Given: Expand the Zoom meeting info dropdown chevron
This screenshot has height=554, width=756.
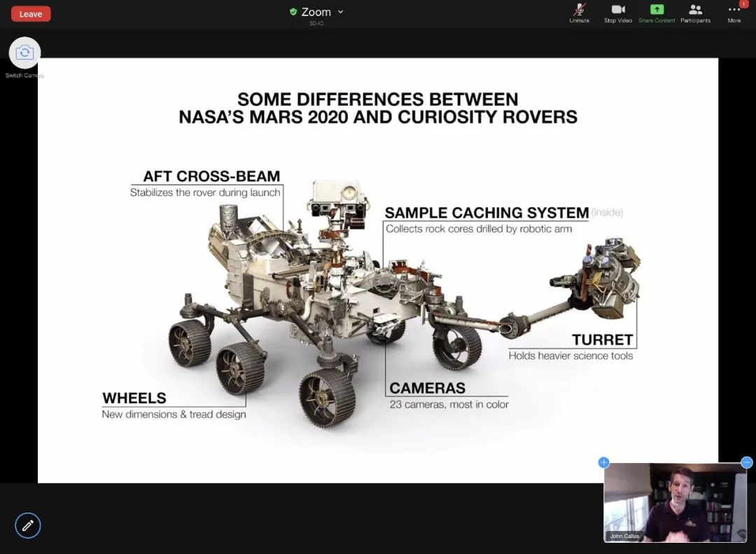Looking at the screenshot, I should coord(340,12).
